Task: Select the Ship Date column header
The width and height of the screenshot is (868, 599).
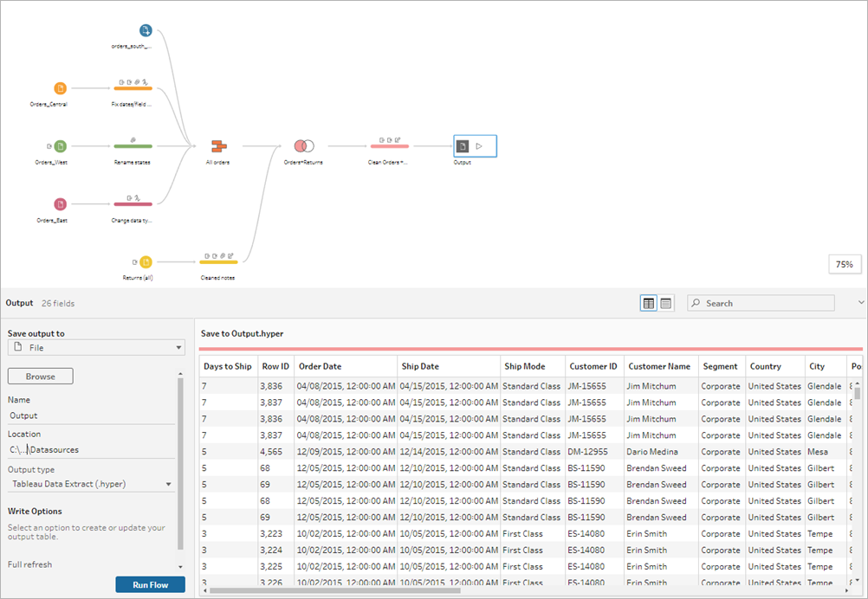Action: click(449, 366)
